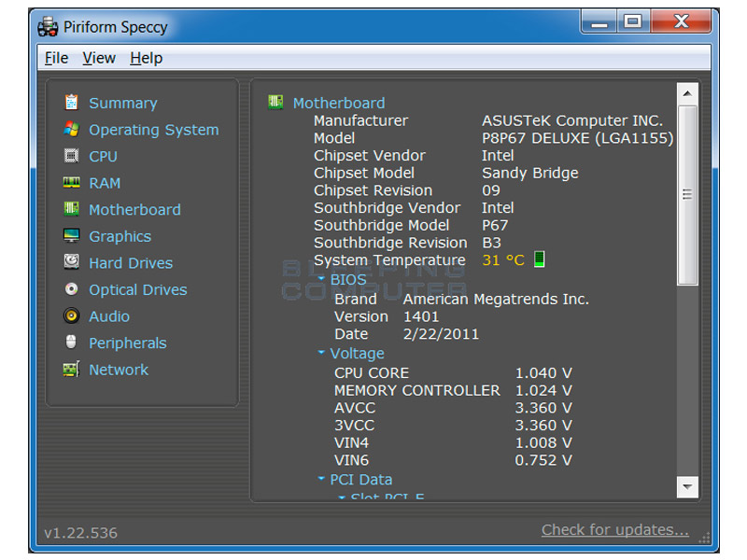Click the Southbridge Revision B3 row
The image size is (747, 560).
[407, 243]
